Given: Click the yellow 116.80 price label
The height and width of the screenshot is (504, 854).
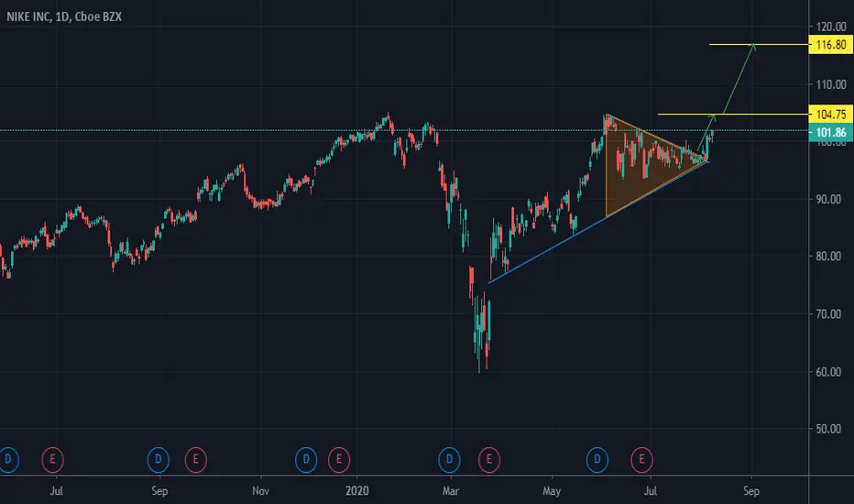Looking at the screenshot, I should pyautogui.click(x=830, y=45).
